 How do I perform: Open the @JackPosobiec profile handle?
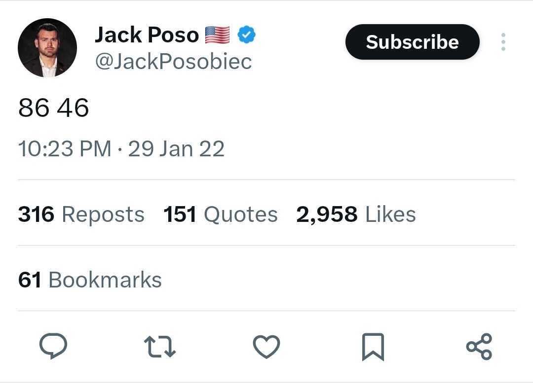pyautogui.click(x=174, y=61)
